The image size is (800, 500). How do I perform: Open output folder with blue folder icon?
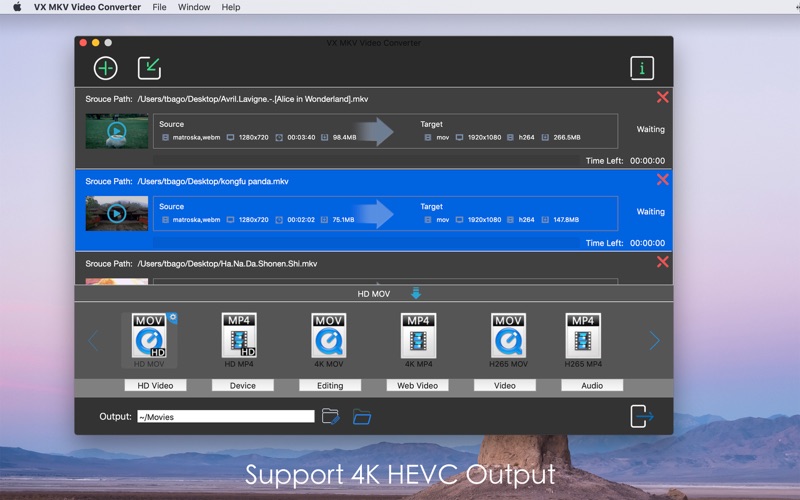click(x=362, y=417)
